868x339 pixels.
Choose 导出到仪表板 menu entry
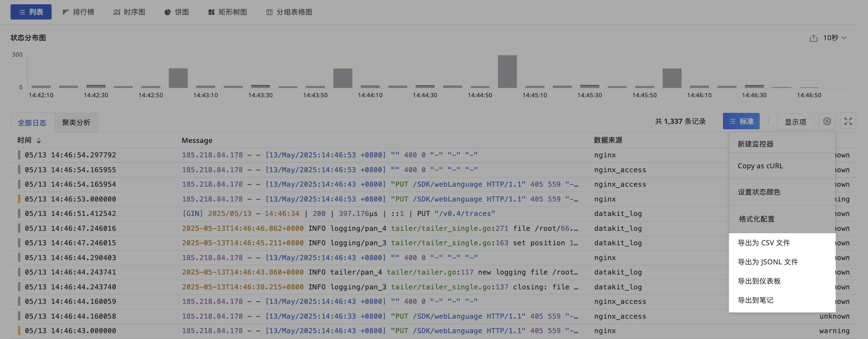pyautogui.click(x=782, y=281)
